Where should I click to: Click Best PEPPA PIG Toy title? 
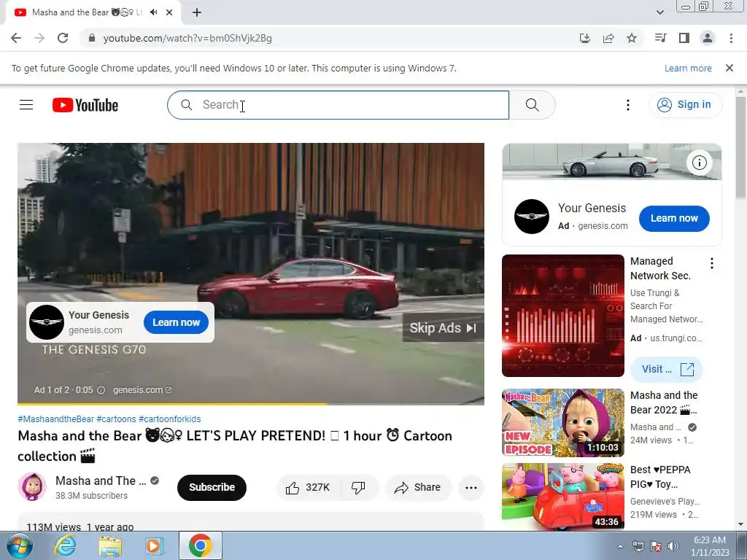660,477
